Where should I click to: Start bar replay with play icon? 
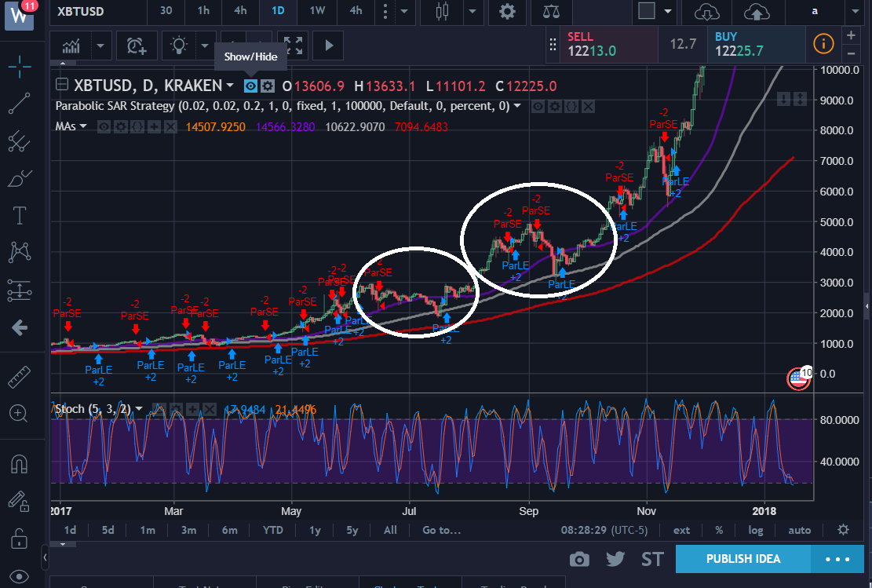click(329, 46)
